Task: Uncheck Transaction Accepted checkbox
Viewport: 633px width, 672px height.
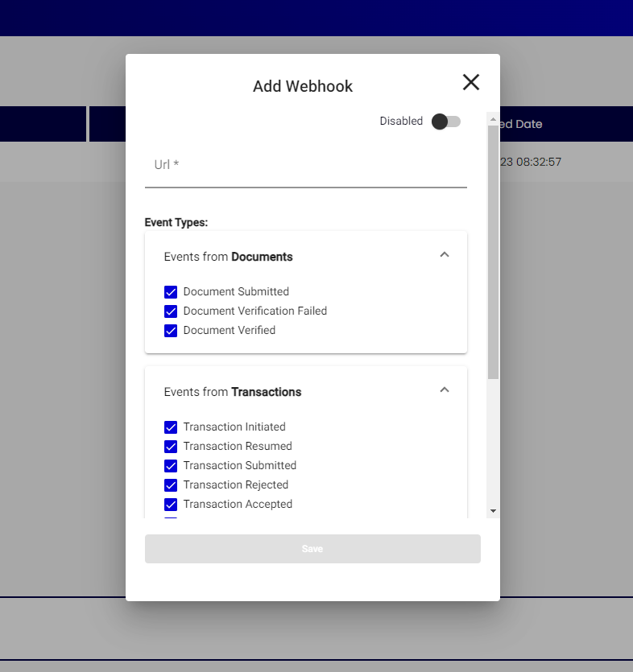Action: (x=171, y=504)
